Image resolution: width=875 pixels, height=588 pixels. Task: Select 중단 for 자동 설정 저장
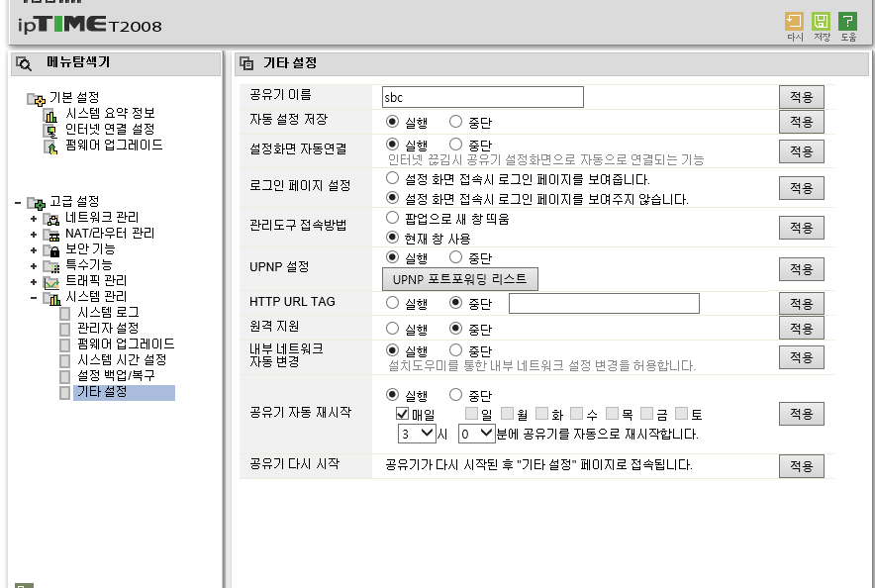456,121
